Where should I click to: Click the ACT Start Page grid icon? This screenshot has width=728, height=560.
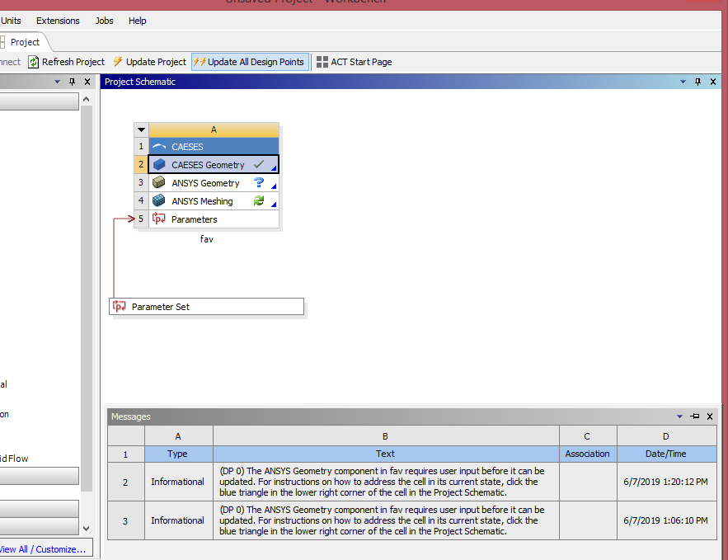pos(322,62)
